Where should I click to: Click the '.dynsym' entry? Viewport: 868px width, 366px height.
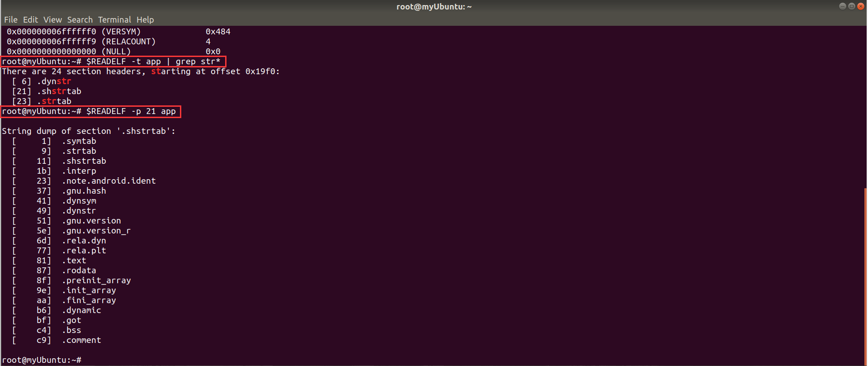point(79,201)
